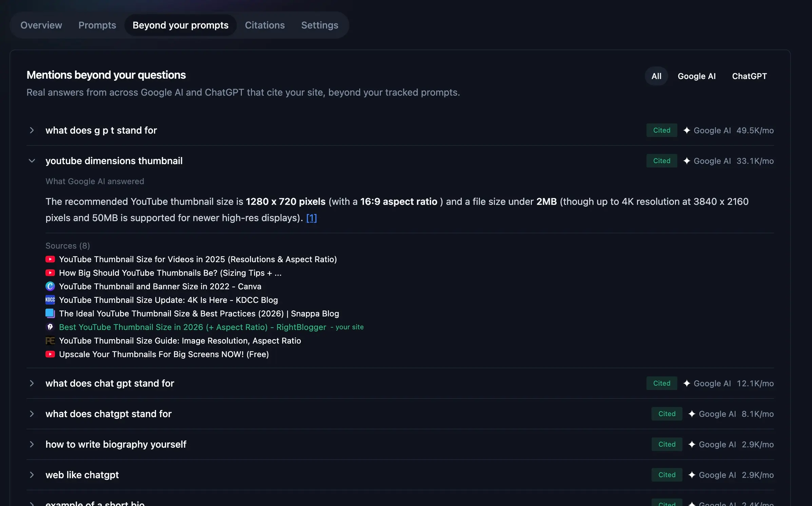Open the Overview tab

[41, 25]
